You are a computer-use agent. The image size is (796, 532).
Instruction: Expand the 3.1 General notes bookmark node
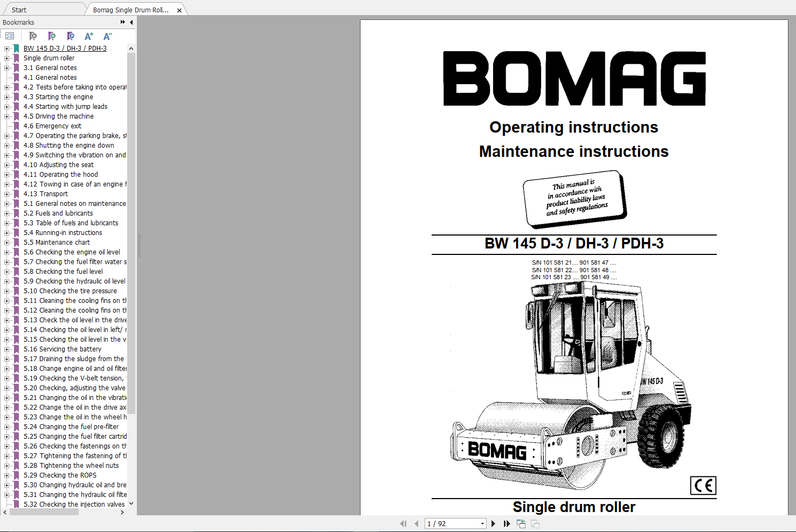(x=7, y=68)
